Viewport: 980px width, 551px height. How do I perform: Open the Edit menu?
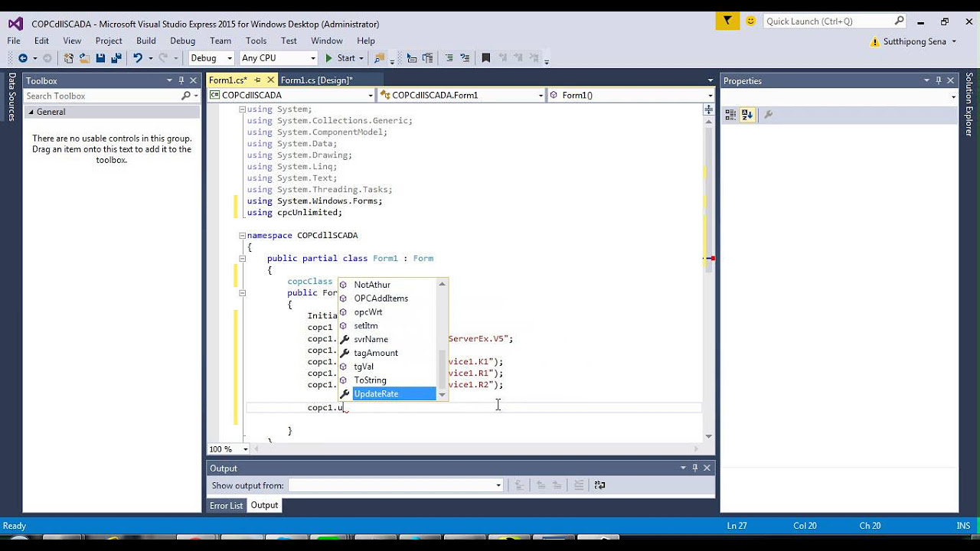pos(41,41)
